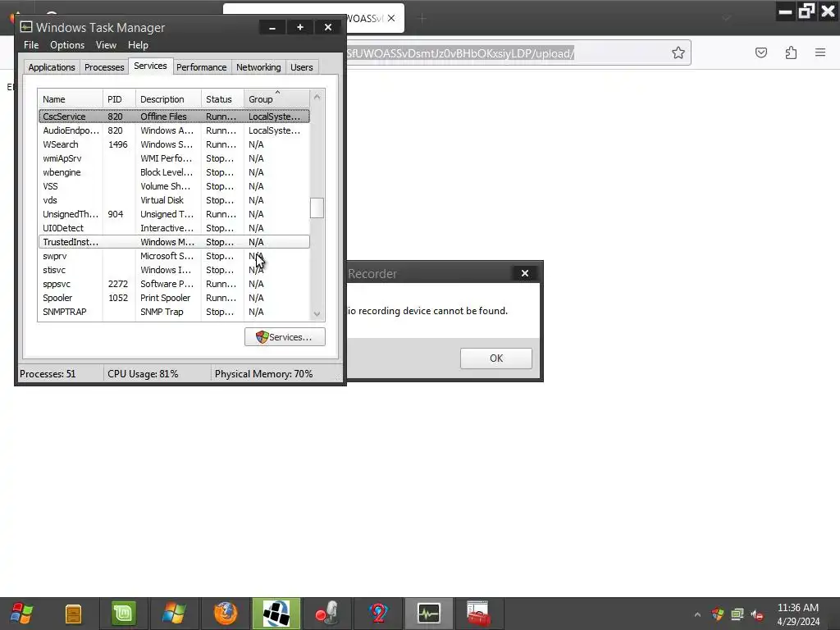The height and width of the screenshot is (630, 840).
Task: Open the Start menu orb
Action: [21, 613]
